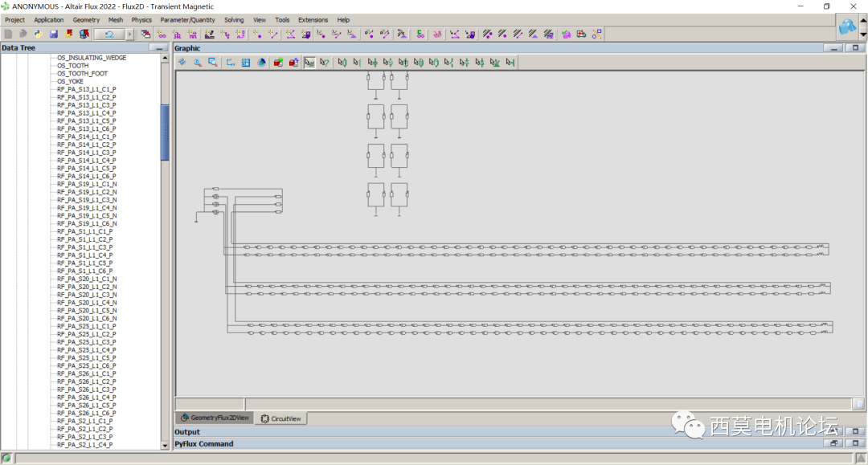
Task: Click the Python script icon in toolbar
Action: pyautogui.click(x=39, y=35)
